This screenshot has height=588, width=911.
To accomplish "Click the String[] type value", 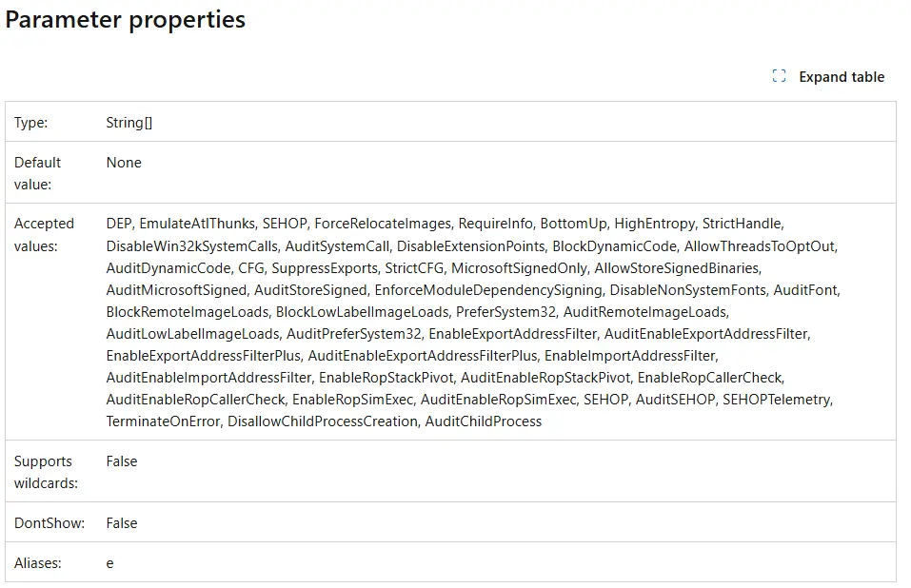I will (129, 123).
